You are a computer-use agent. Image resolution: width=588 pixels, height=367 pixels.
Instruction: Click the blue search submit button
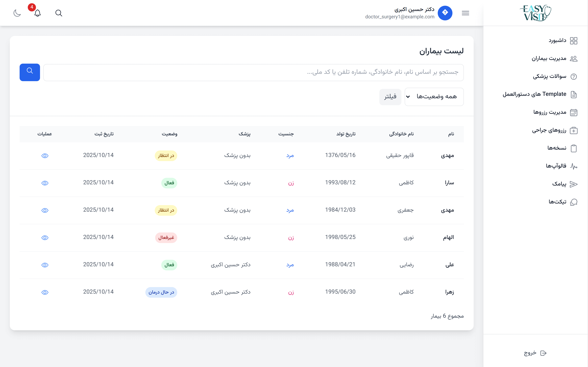pyautogui.click(x=30, y=72)
